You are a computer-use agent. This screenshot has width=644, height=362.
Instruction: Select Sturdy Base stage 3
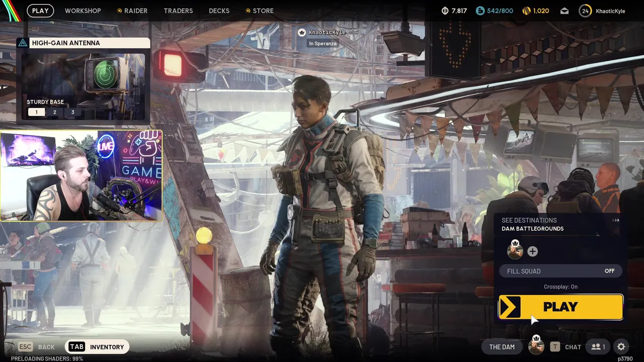(x=72, y=112)
